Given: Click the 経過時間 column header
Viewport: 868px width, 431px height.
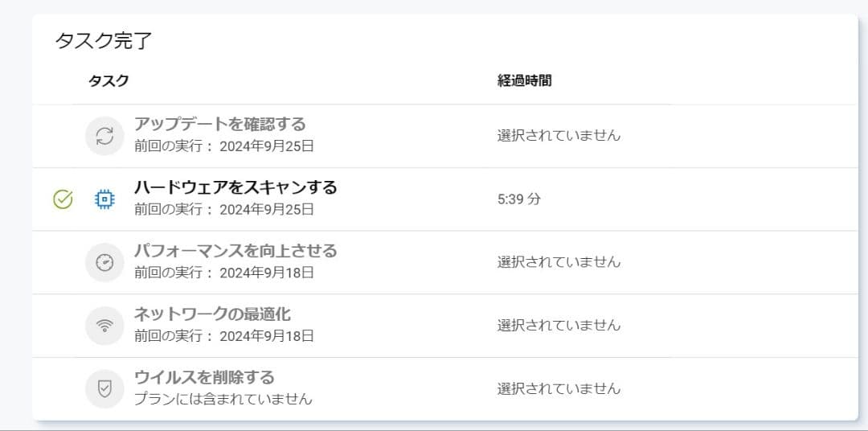Looking at the screenshot, I should [524, 80].
